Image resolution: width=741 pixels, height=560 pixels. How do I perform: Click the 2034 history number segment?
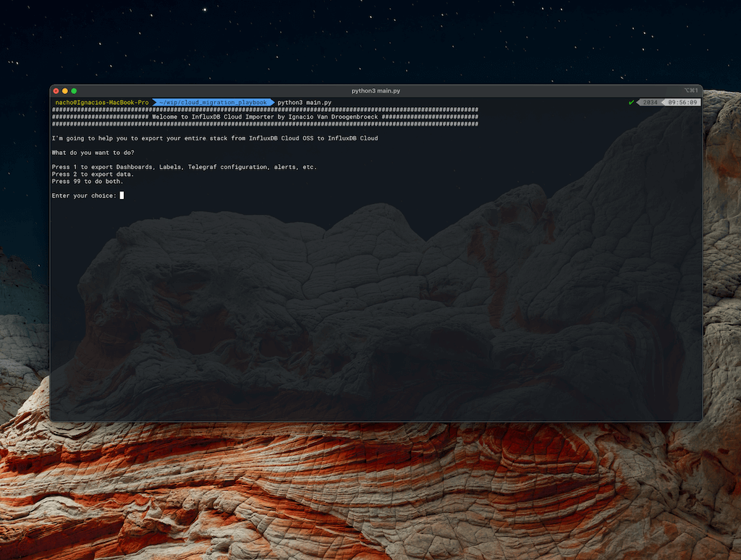click(650, 102)
